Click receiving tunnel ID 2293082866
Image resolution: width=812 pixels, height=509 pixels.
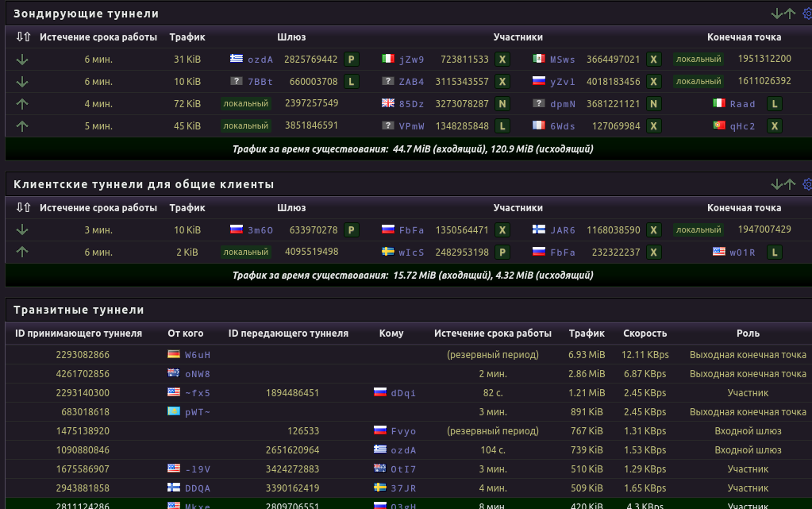(x=83, y=354)
